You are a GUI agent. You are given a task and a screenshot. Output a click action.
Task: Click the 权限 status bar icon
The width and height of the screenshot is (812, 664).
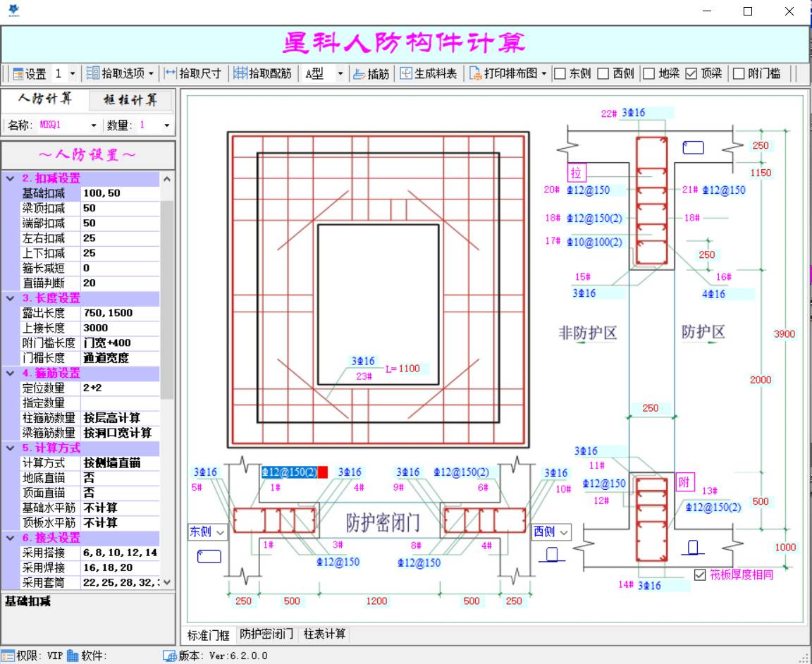click(x=7, y=656)
